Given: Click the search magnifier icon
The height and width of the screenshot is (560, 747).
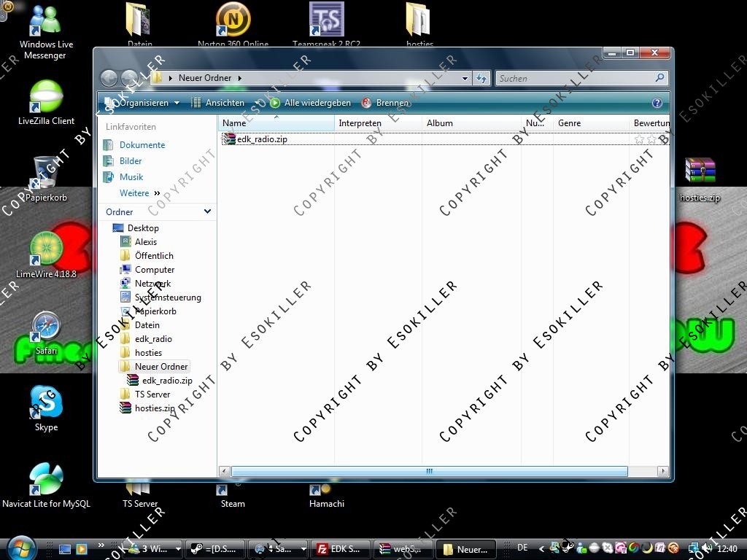Looking at the screenshot, I should point(659,77).
